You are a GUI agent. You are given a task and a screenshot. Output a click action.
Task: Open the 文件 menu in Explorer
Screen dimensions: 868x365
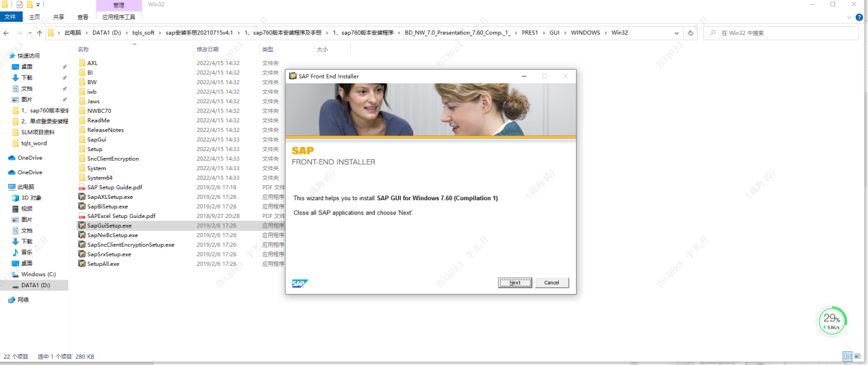(x=10, y=16)
